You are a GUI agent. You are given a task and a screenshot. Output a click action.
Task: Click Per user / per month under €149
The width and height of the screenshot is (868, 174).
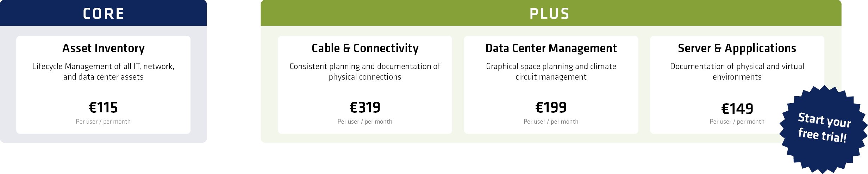tap(737, 122)
